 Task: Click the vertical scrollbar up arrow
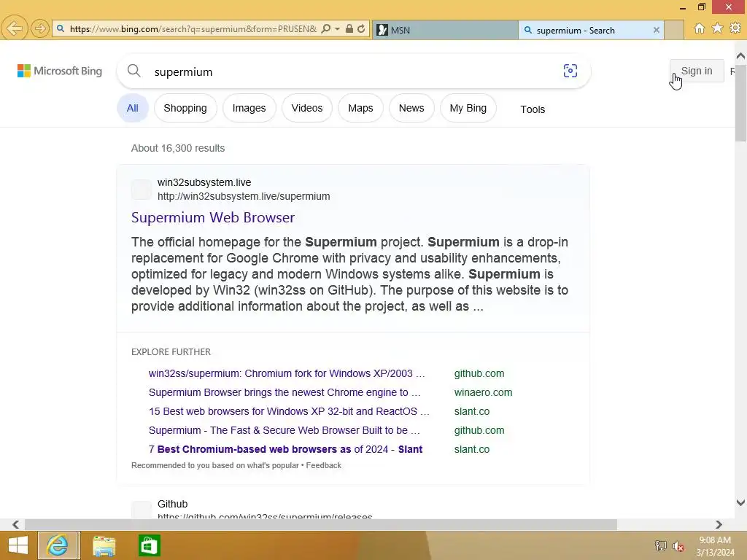tap(741, 56)
